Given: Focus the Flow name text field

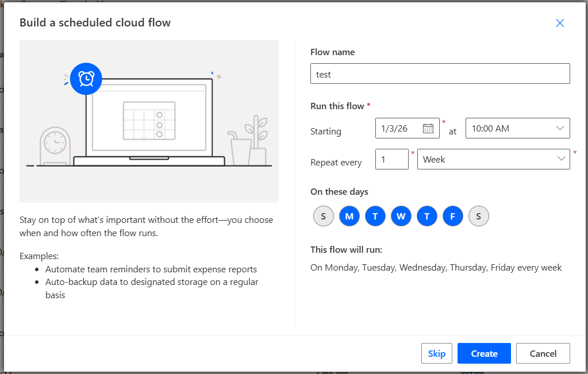Looking at the screenshot, I should click(440, 74).
